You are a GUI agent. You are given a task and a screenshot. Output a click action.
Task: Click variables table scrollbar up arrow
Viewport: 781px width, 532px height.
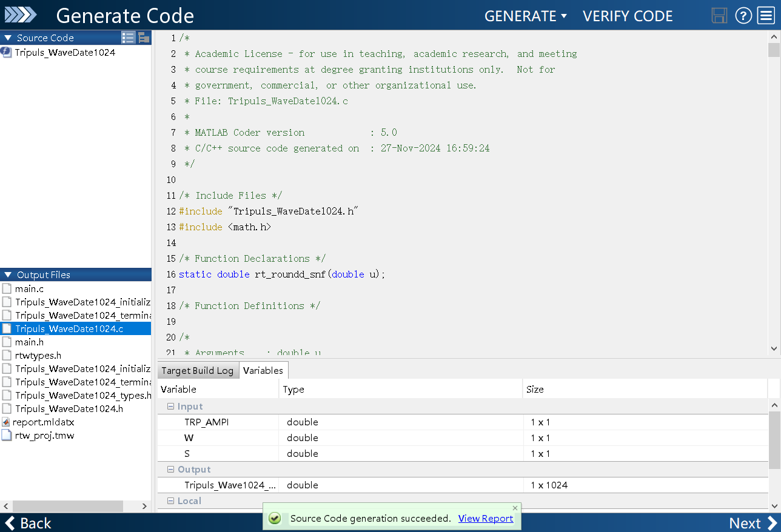(x=774, y=404)
